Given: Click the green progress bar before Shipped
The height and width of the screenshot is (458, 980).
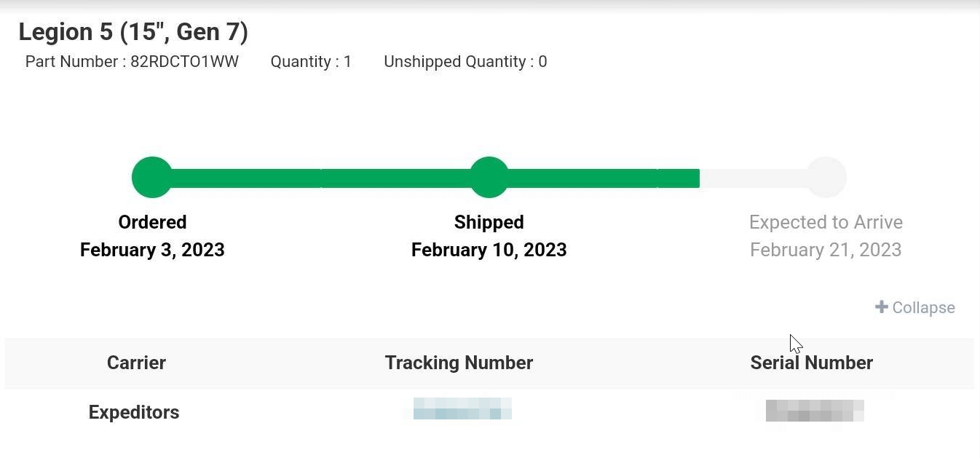Looking at the screenshot, I should click(321, 178).
